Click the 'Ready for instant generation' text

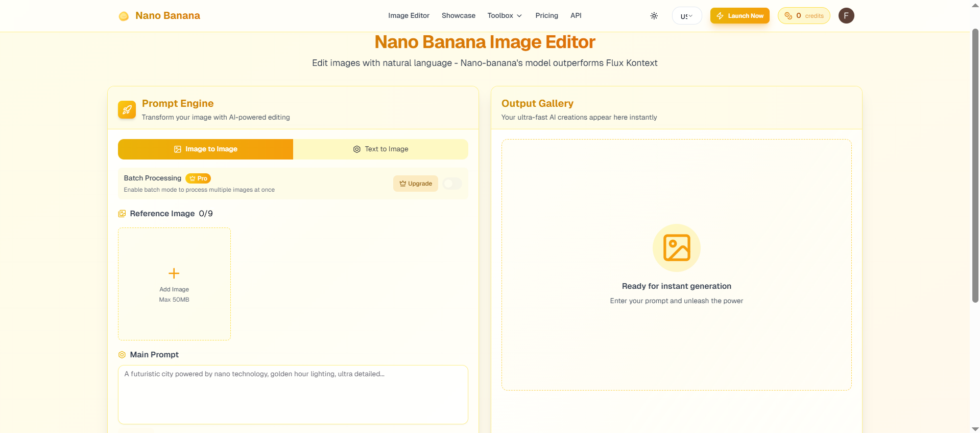coord(677,286)
